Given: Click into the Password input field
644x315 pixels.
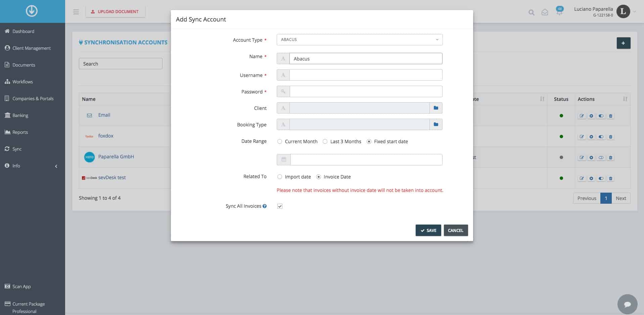Looking at the screenshot, I should point(366,91).
